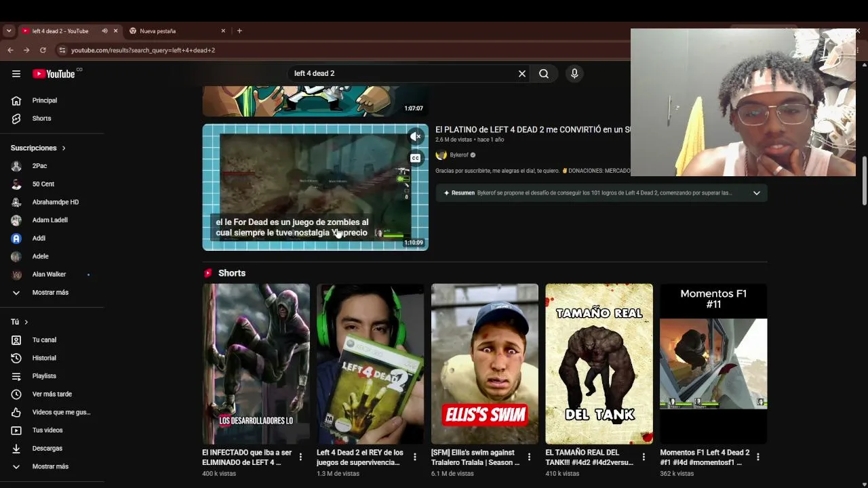Go to YouTube home via logo

54,74
